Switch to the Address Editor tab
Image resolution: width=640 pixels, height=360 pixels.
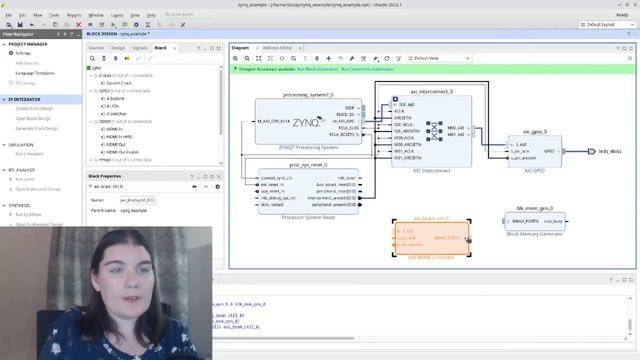278,48
